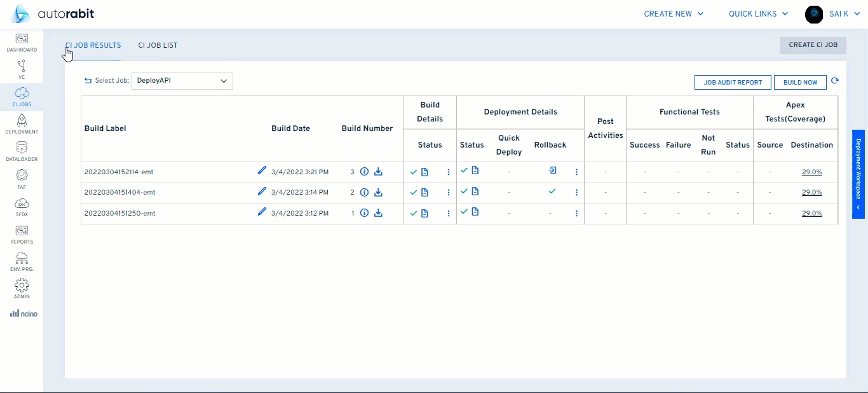Click rollback icon for build 3
Screen dimensions: 868x393
(552, 170)
